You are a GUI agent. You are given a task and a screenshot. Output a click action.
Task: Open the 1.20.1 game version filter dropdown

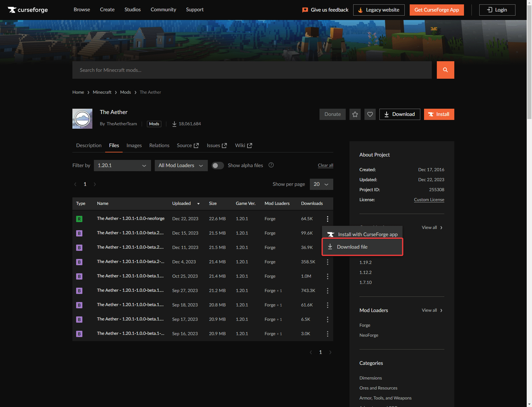pos(122,166)
